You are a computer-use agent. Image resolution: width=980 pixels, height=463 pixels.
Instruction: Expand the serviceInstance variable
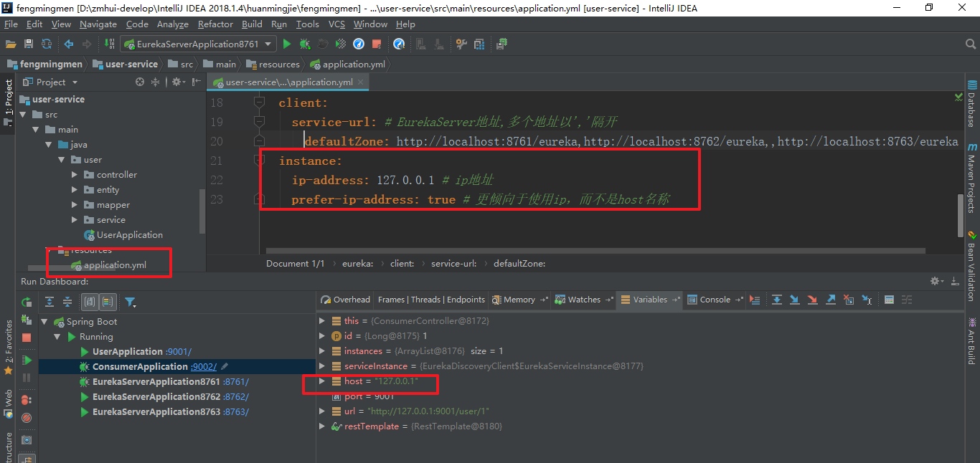(x=321, y=366)
